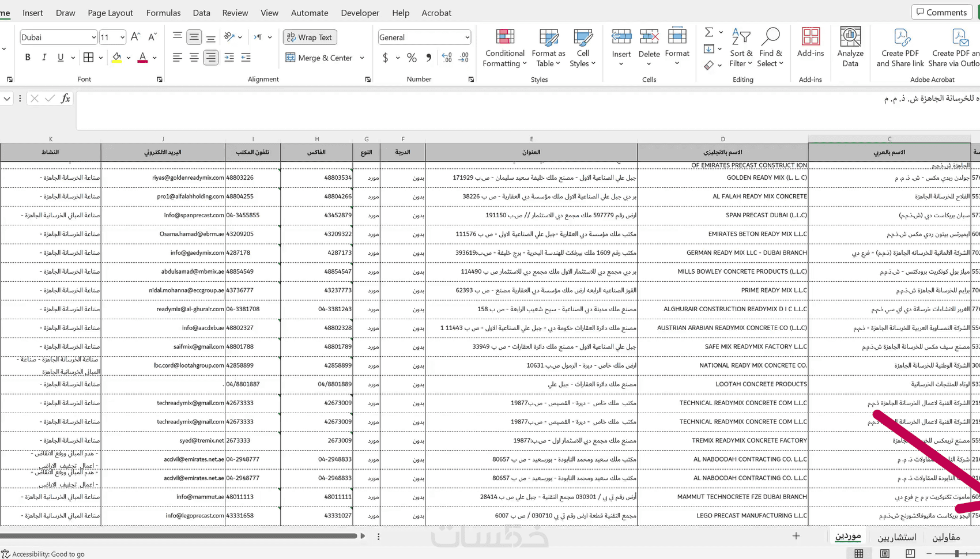Screen dimensions: 980x559
Task: Open the Insert ribbon tab
Action: point(33,13)
